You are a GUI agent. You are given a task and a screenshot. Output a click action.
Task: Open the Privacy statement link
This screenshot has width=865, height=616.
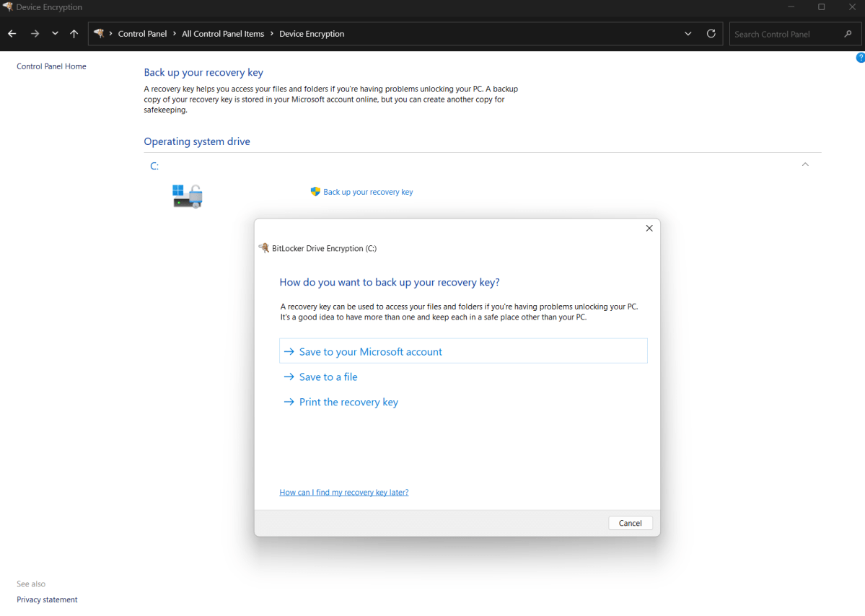pyautogui.click(x=47, y=599)
